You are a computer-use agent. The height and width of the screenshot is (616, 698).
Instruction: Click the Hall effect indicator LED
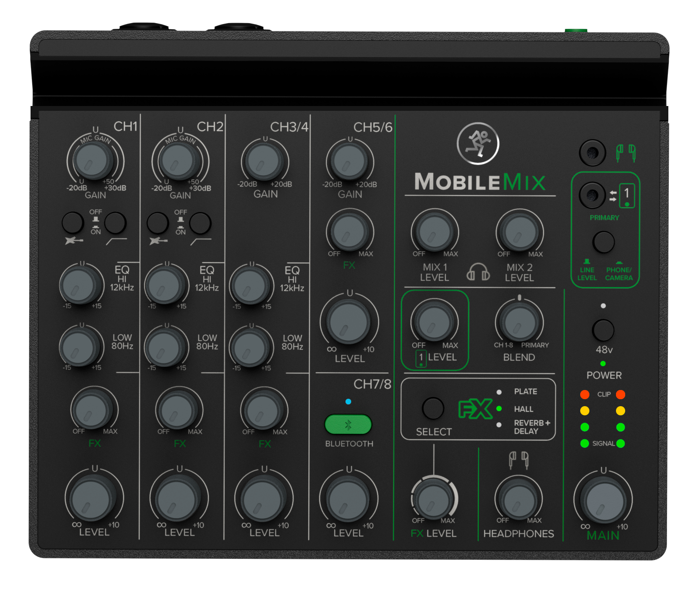(499, 409)
